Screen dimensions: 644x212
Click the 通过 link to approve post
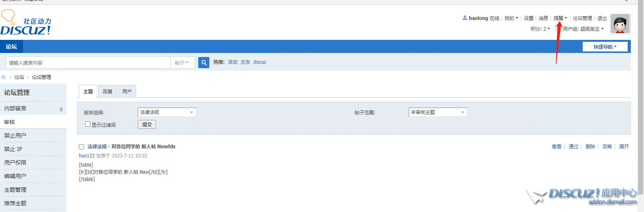click(x=573, y=147)
